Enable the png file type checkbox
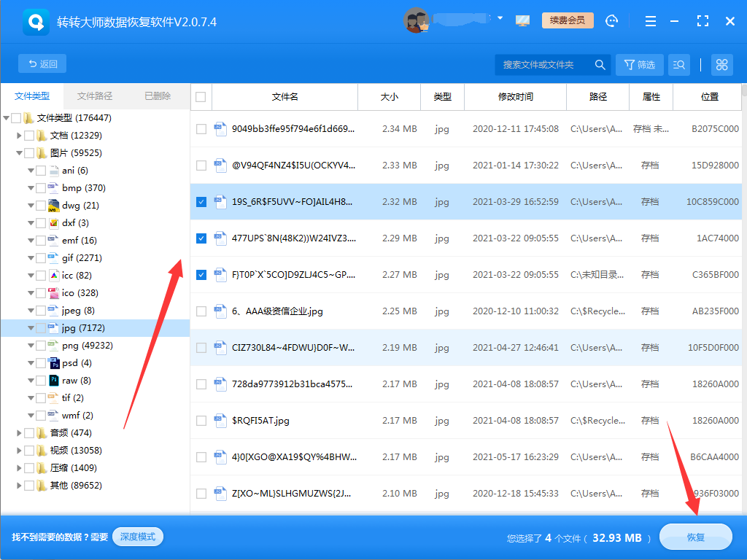 click(x=42, y=345)
